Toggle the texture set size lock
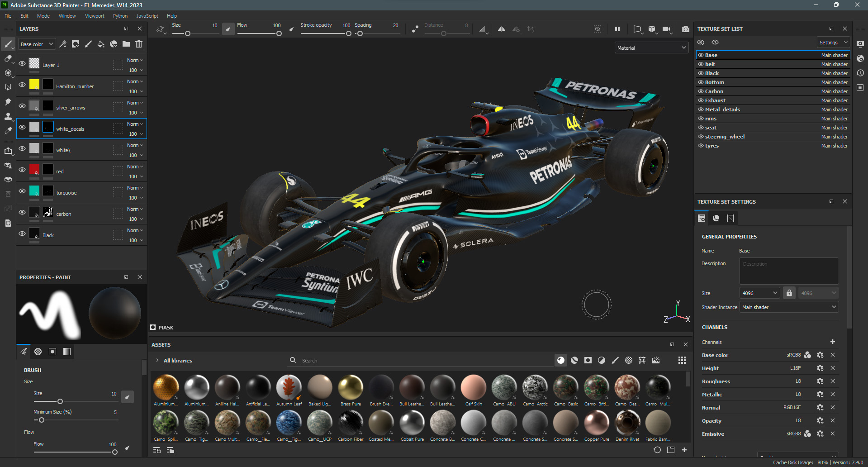 (x=789, y=293)
